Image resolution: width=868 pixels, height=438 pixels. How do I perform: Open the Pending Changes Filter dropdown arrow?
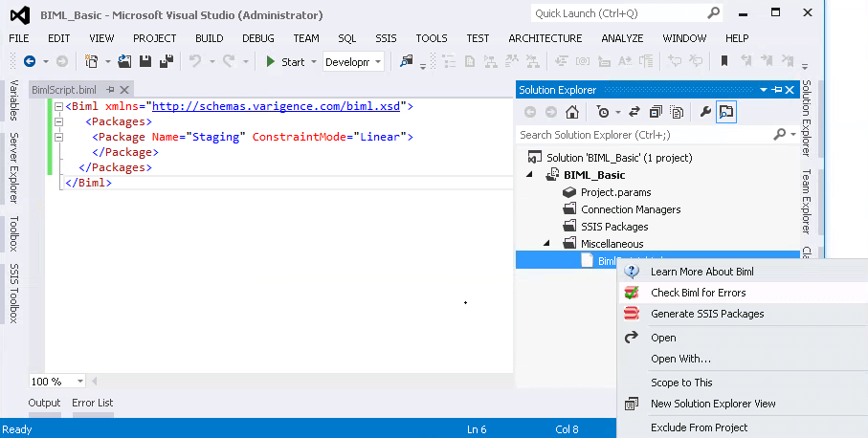(618, 112)
